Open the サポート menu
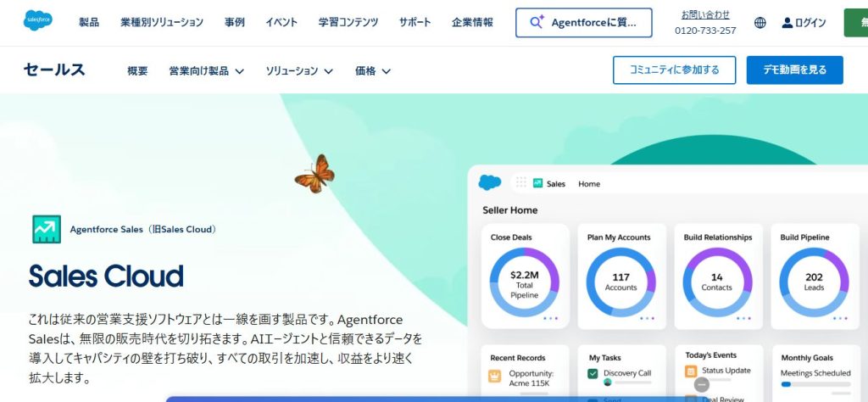Screen dimensions: 868x402 [415, 22]
